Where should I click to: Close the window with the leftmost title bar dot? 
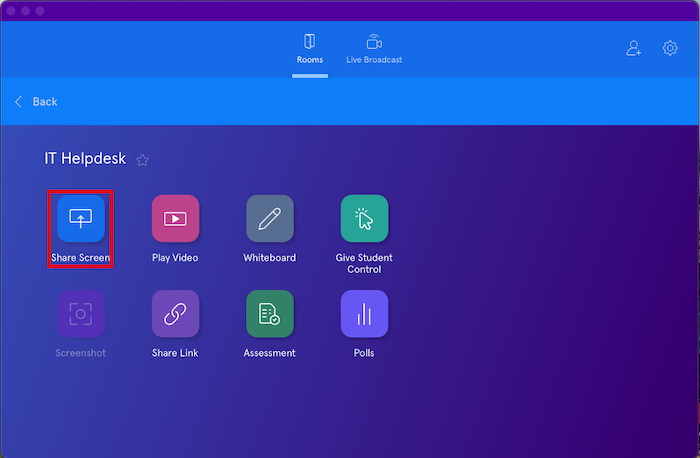pos(11,10)
